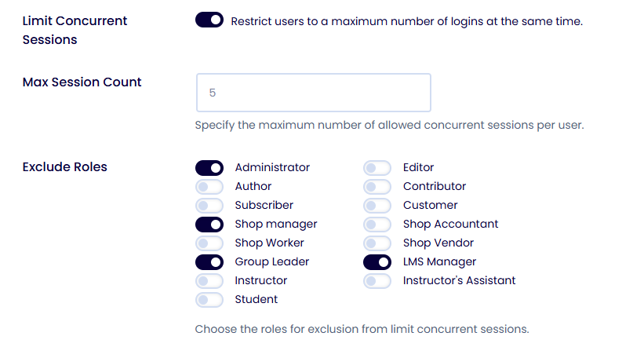
Task: Enable the Editor role exclusion
Action: [x=377, y=167]
